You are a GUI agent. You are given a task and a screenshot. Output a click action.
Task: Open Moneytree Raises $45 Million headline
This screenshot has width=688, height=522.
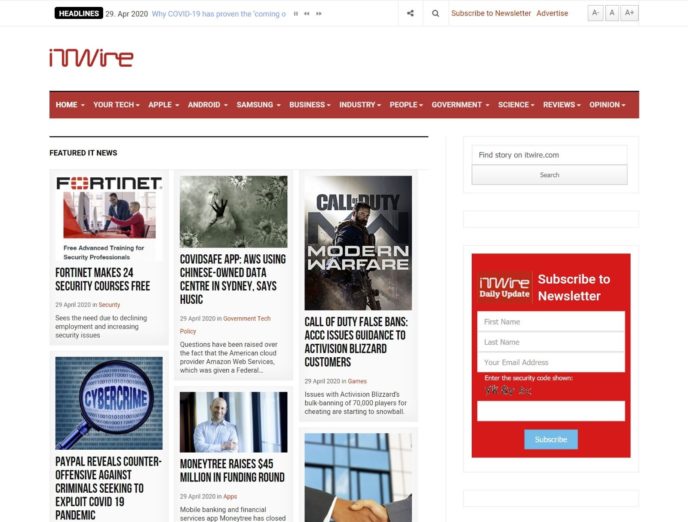232,470
